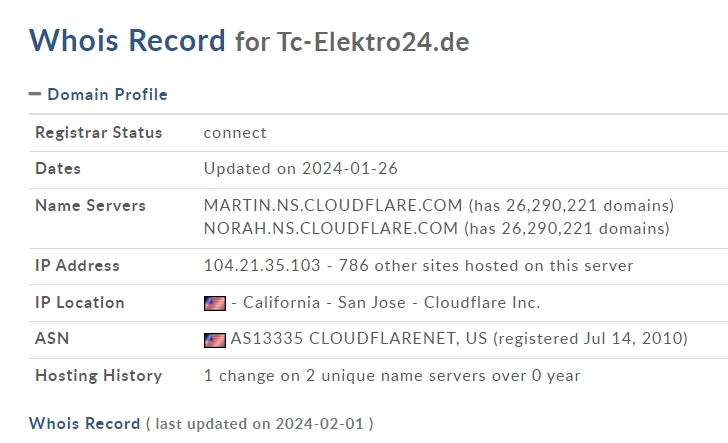Click the connect status value

pyautogui.click(x=235, y=133)
